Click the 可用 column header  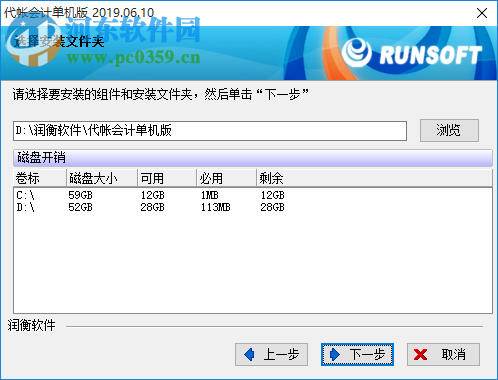pyautogui.click(x=167, y=178)
